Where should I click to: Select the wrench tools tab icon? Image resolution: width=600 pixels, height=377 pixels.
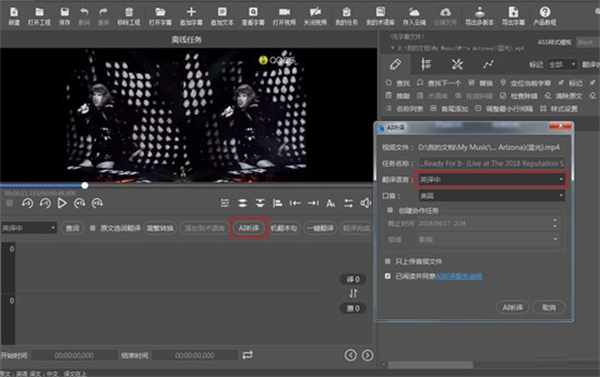click(x=457, y=64)
